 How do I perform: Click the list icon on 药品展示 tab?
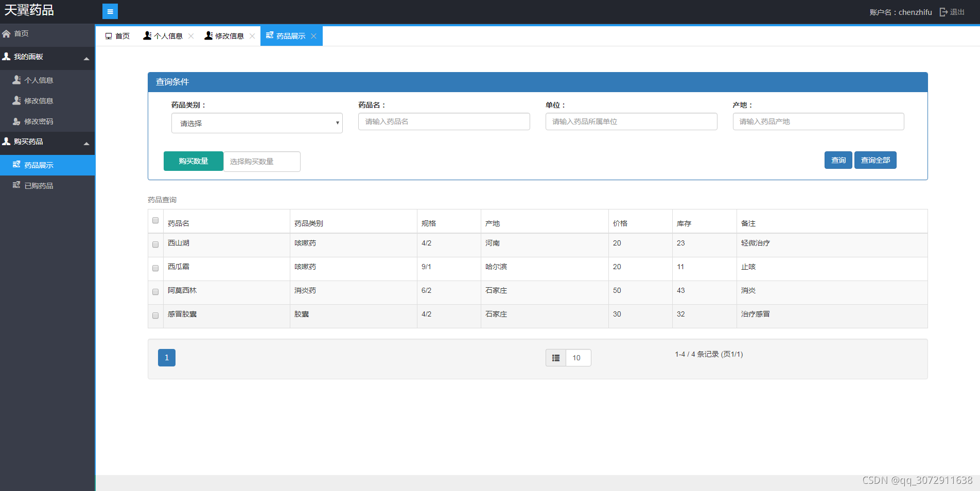click(x=270, y=36)
